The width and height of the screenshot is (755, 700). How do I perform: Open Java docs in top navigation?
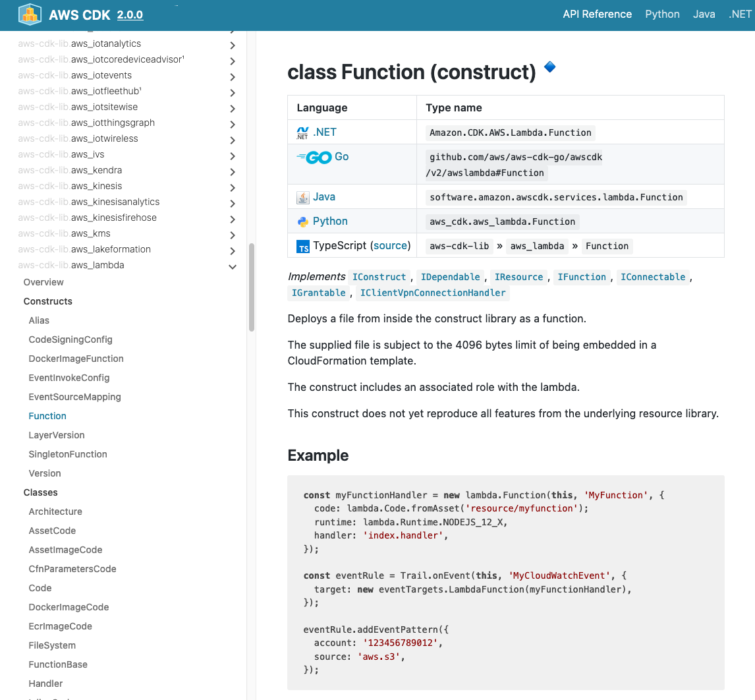click(704, 15)
